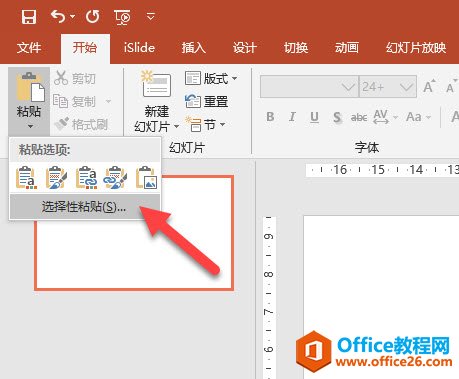Screen dimensions: 459x379
Task: Select the Use Destination Theme paste icon
Action: 27,177
